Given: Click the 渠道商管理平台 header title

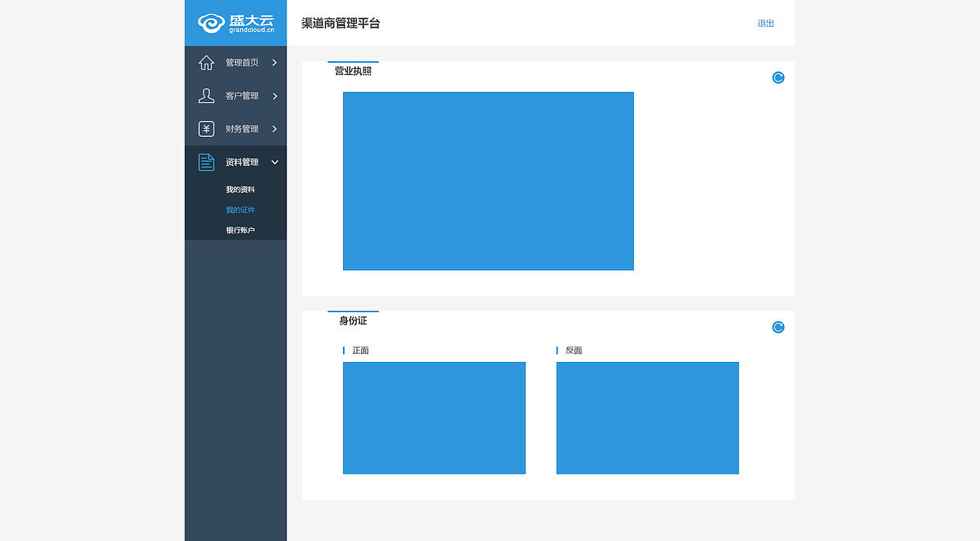Looking at the screenshot, I should [341, 23].
